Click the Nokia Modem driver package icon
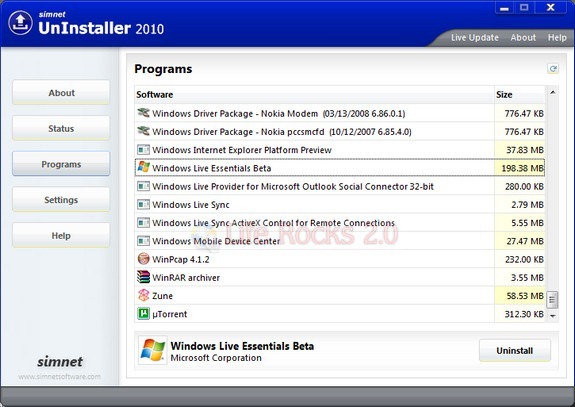 pos(143,113)
